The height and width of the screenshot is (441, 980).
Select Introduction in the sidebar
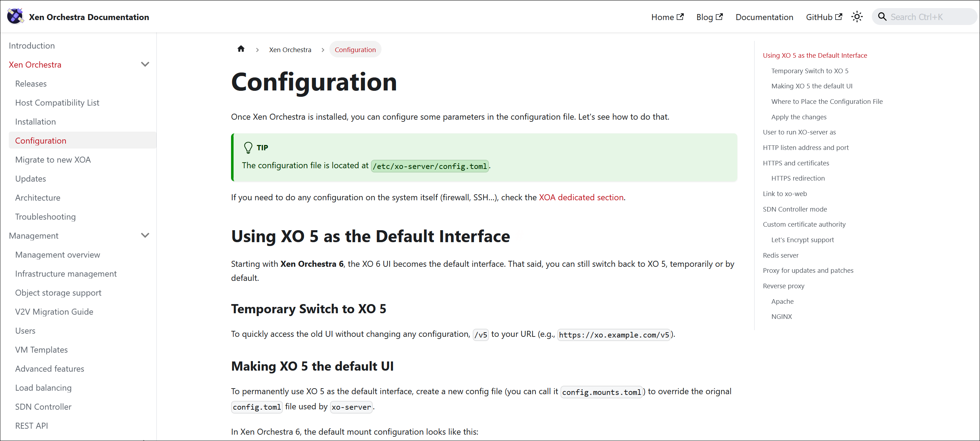32,46
